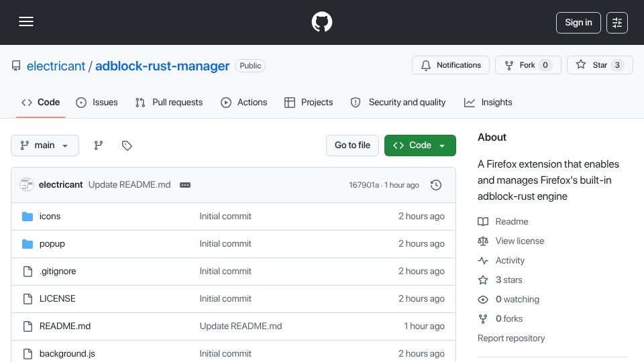
Task: Open Update README.md message in README.md row
Action: click(x=241, y=326)
